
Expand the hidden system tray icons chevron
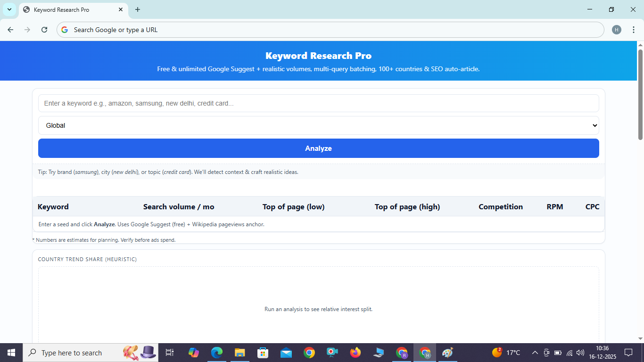point(535,352)
